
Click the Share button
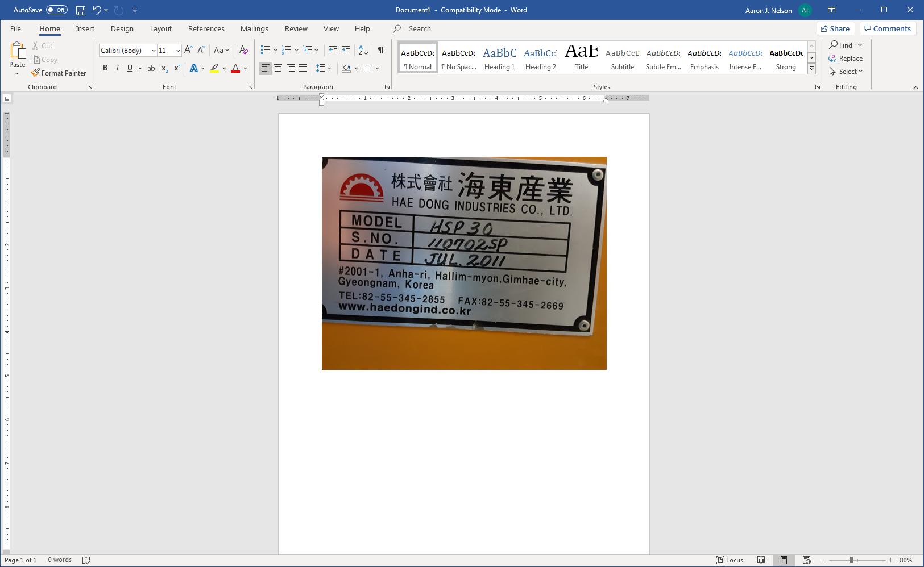[x=835, y=28]
